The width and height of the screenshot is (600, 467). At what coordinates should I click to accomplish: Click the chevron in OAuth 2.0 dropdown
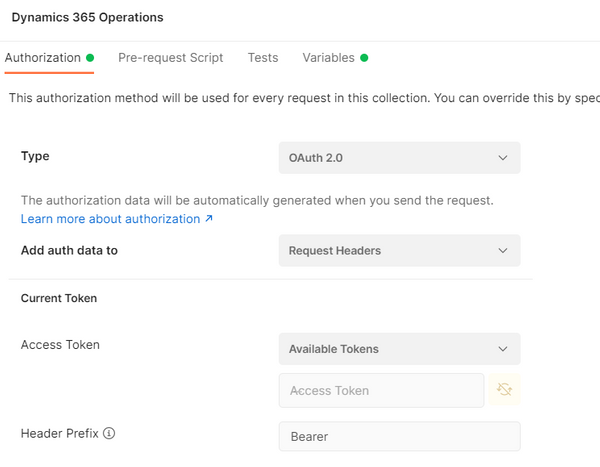tap(502, 158)
